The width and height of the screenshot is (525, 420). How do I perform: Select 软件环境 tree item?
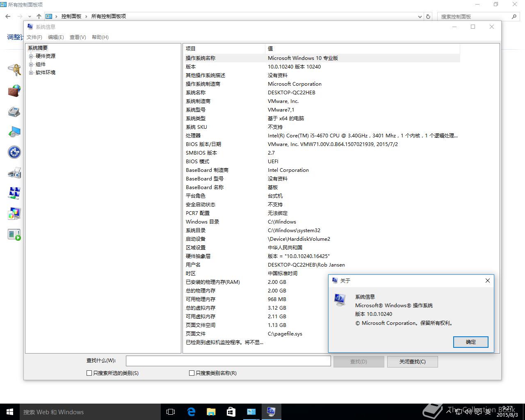[46, 73]
